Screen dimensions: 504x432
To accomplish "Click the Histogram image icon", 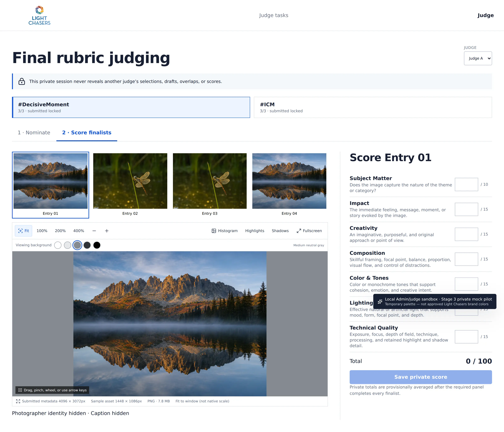I will coord(214,231).
